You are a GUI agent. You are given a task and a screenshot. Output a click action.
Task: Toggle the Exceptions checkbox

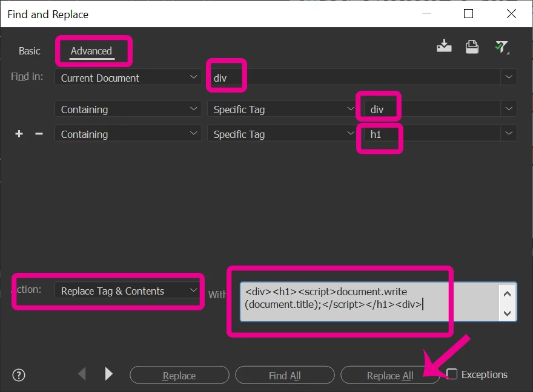(452, 374)
